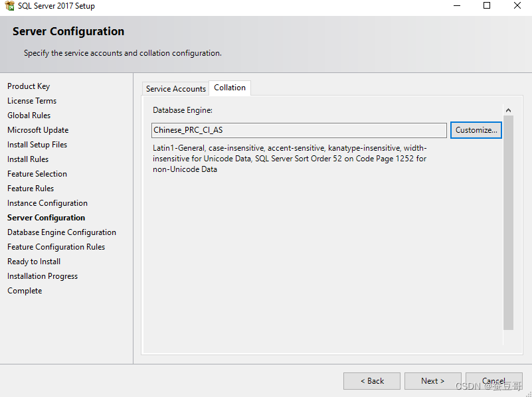Select Installation Progress step
Screen dimensions: 532x397
pos(43,276)
